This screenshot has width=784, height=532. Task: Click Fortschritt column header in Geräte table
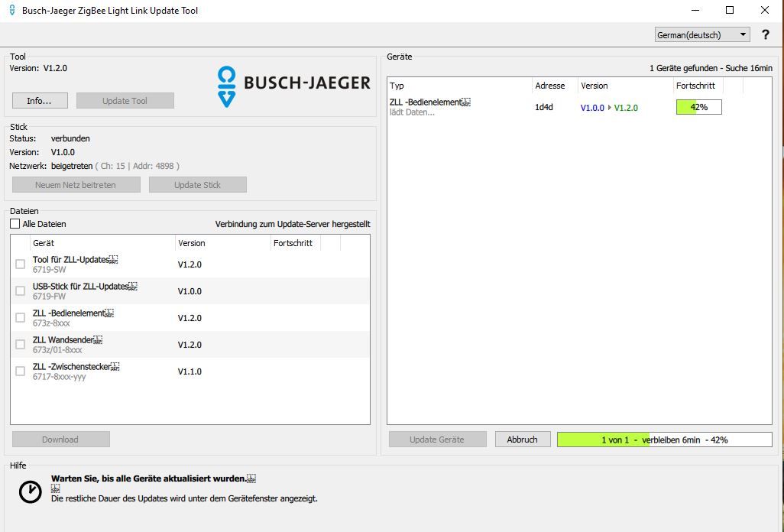click(698, 86)
